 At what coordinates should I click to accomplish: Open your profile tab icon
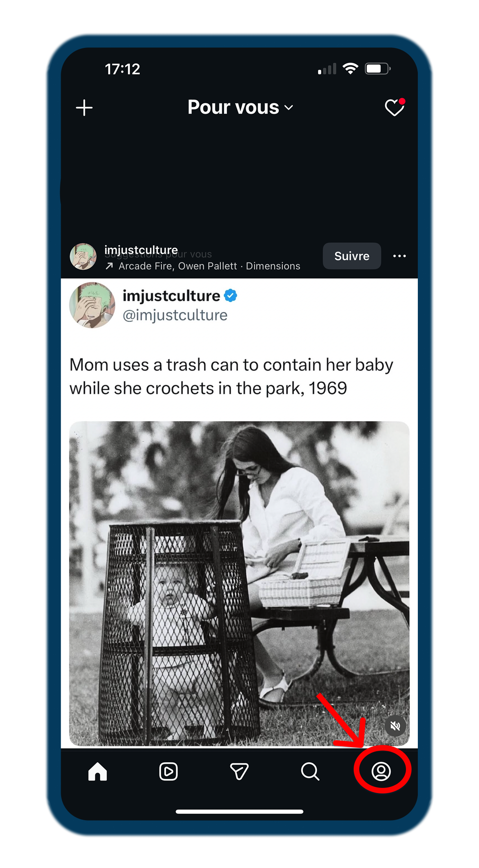[x=381, y=772]
